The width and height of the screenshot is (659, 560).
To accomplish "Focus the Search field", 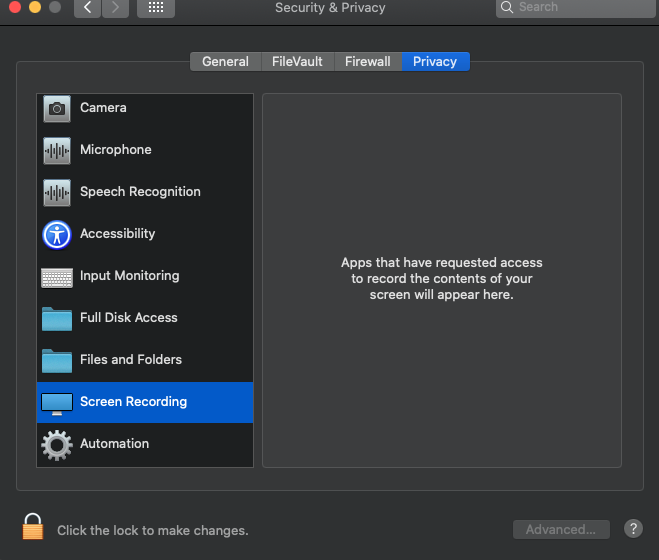I will (x=575, y=8).
